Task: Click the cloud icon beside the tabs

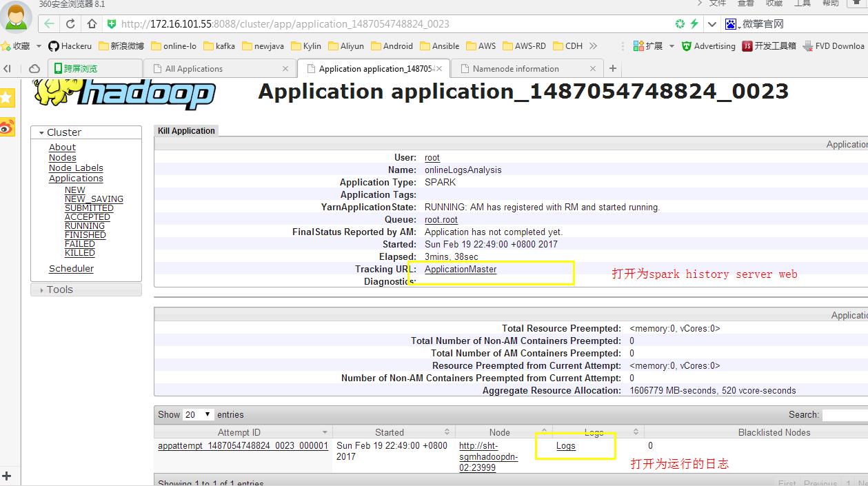Action: pos(34,68)
